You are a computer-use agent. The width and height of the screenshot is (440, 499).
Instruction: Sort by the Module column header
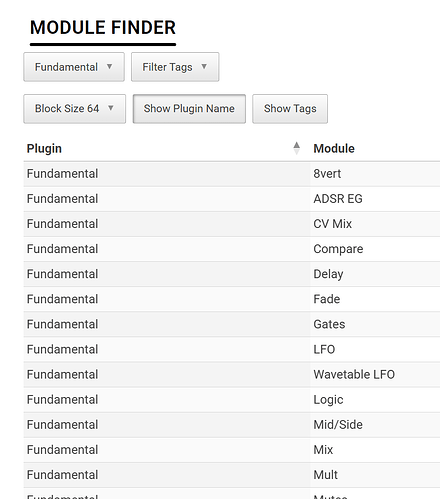tap(334, 149)
